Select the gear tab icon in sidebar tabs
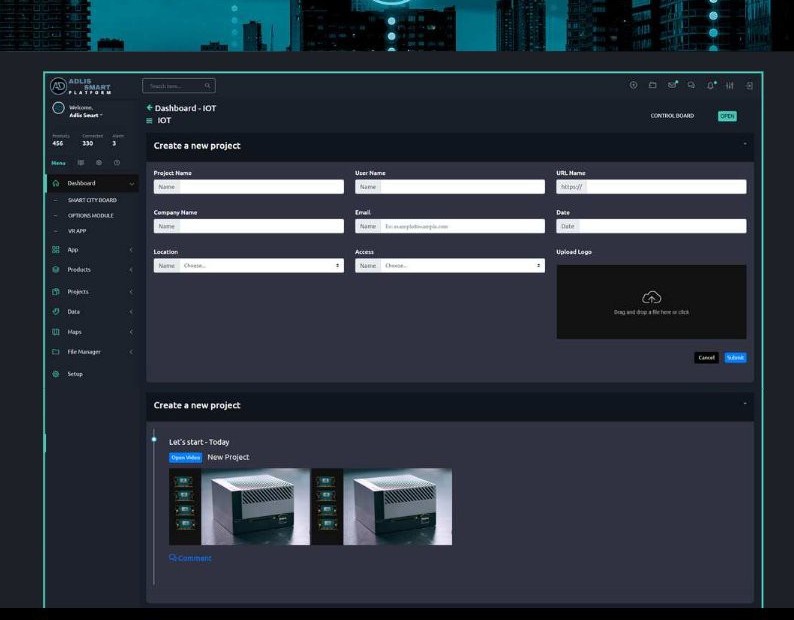The image size is (794, 620). [99, 163]
